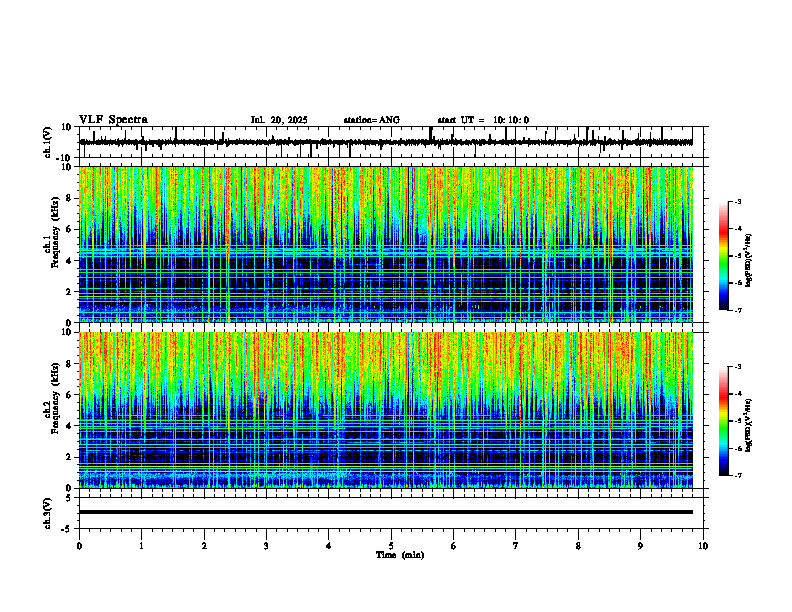The image size is (792, 612).
Task: Click the ch.1 spectrogram color scale bar
Action: 723,256
